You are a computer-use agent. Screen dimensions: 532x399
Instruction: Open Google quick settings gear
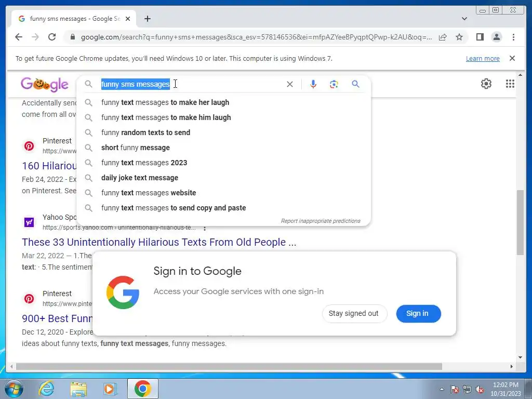tap(486, 84)
